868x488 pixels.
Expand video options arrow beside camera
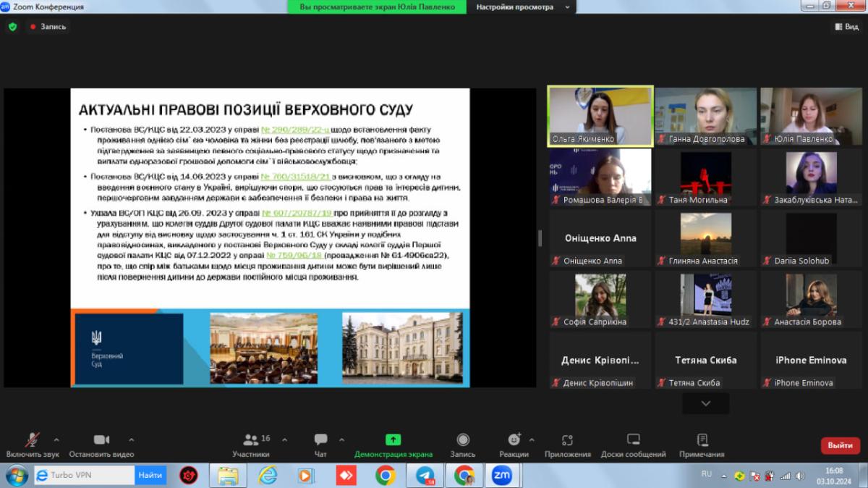click(x=131, y=439)
